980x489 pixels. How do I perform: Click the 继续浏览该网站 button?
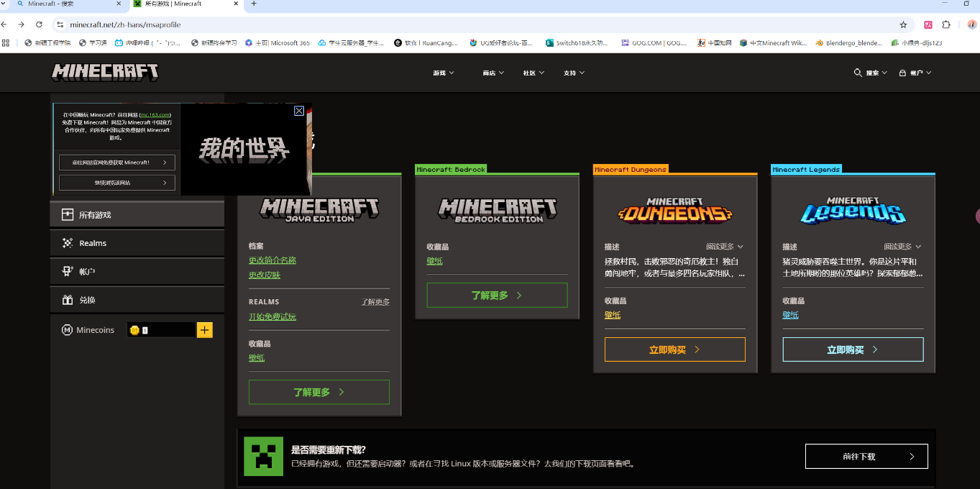(x=117, y=183)
